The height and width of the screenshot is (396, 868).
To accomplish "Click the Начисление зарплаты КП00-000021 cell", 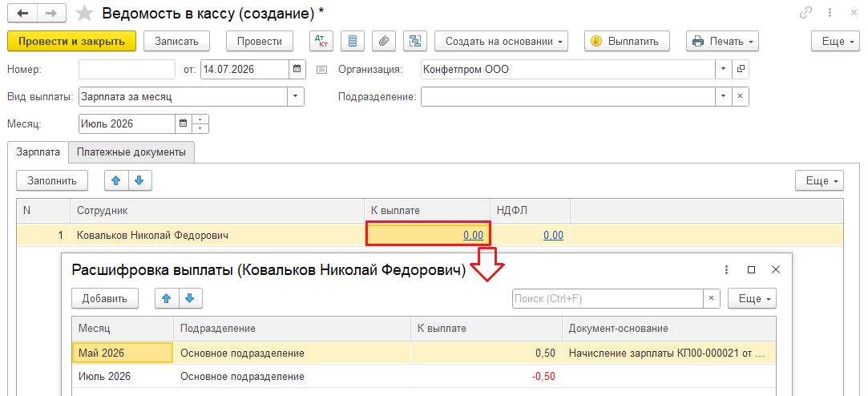I will 668,353.
